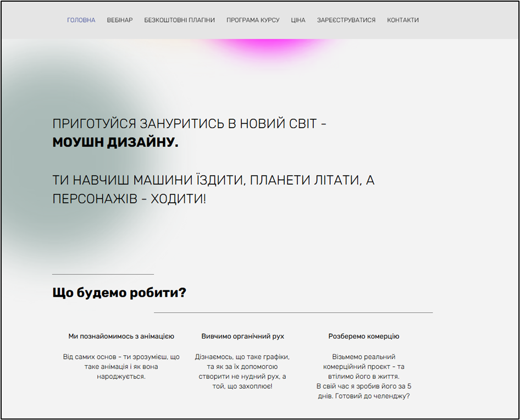The height and width of the screenshot is (420, 520).
Task: Click the animation basics description paragraph
Action: tap(121, 366)
